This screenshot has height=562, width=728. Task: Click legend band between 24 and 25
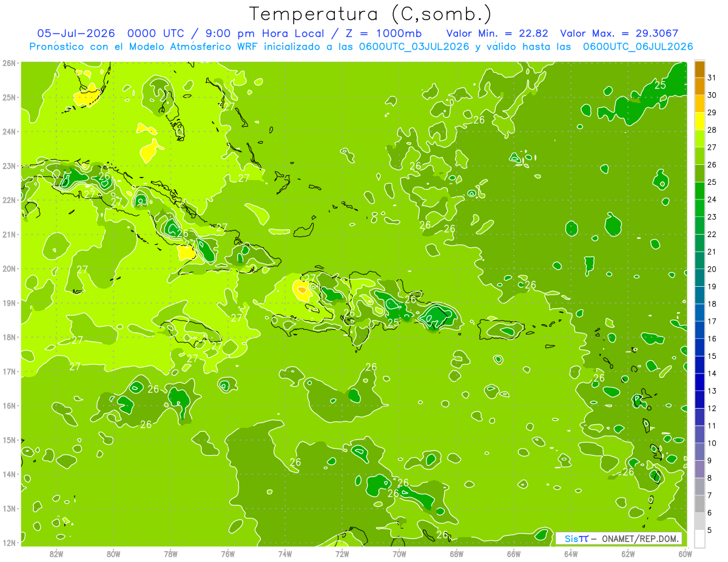pyautogui.click(x=699, y=191)
